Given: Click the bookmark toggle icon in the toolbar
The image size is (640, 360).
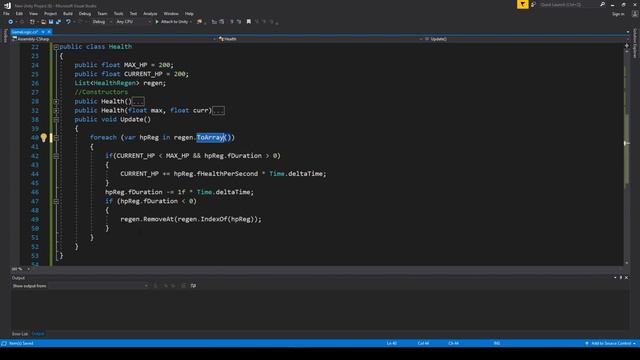Looking at the screenshot, I should 249,22.
